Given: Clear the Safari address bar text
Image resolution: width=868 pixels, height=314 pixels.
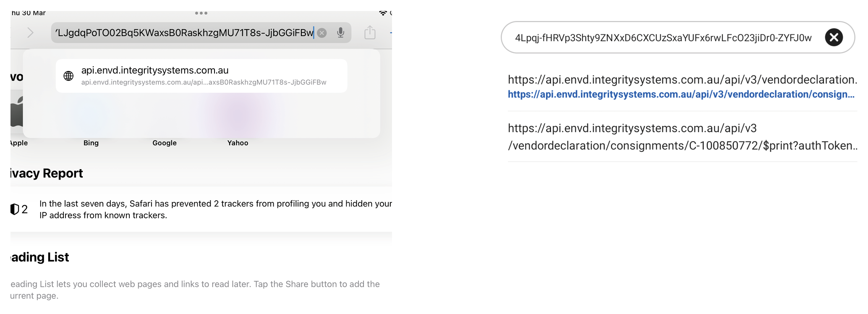Looking at the screenshot, I should coord(322,33).
